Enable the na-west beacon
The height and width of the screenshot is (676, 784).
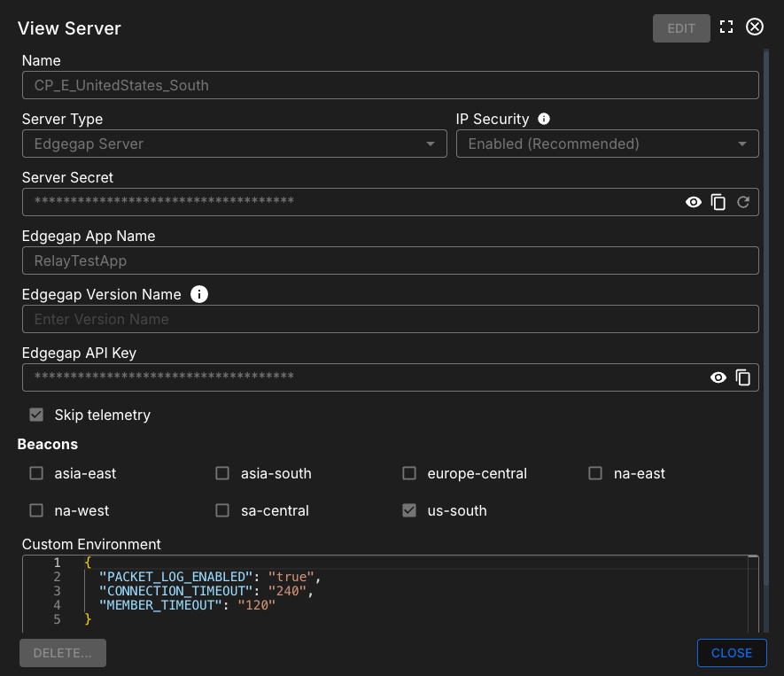[36, 510]
